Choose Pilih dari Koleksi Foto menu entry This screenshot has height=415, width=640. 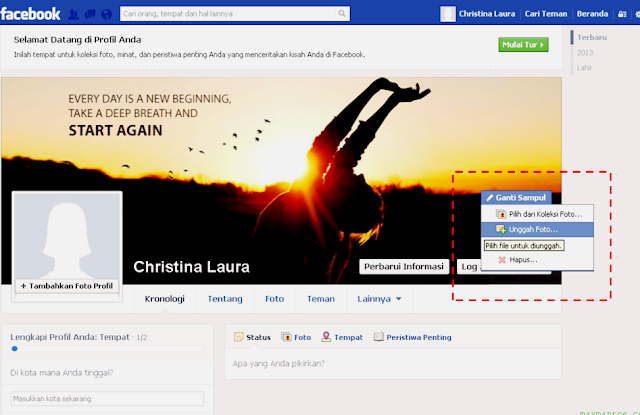click(x=537, y=214)
